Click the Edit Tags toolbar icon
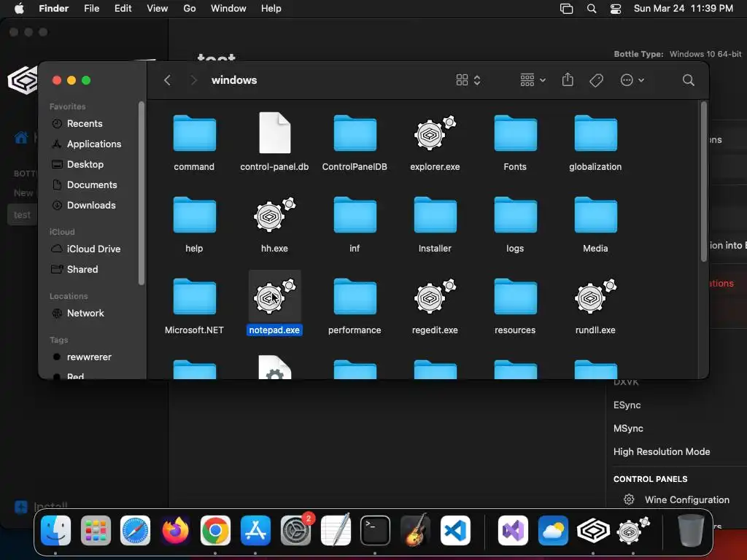Screen dimensions: 747x560 596,80
